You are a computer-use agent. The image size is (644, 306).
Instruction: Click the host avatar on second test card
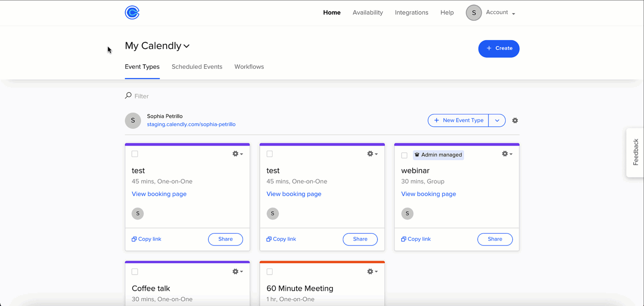(x=272, y=214)
